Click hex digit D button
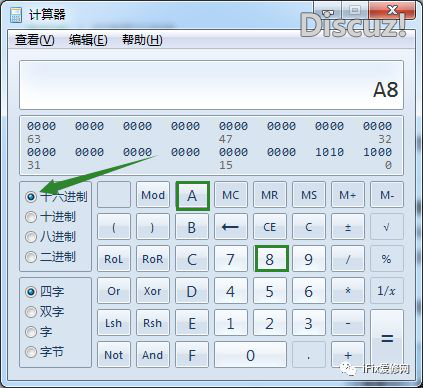Screen dimensions: 423x388 point(192,291)
